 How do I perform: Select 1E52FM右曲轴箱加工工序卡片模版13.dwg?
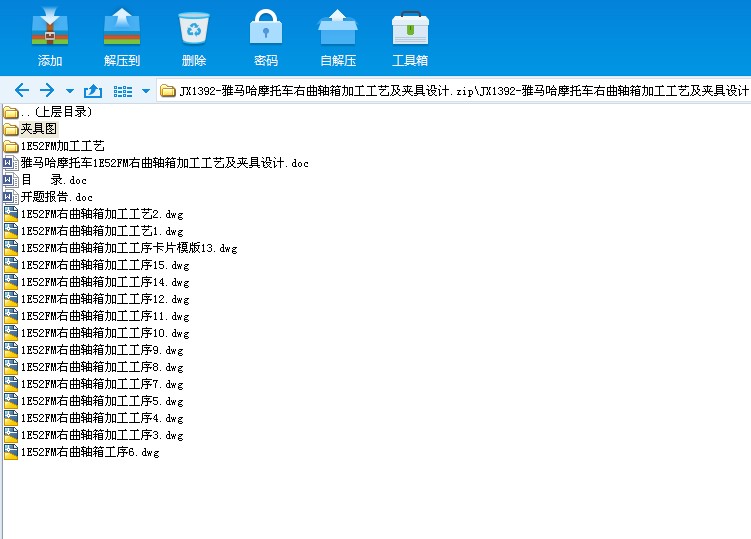pyautogui.click(x=120, y=248)
